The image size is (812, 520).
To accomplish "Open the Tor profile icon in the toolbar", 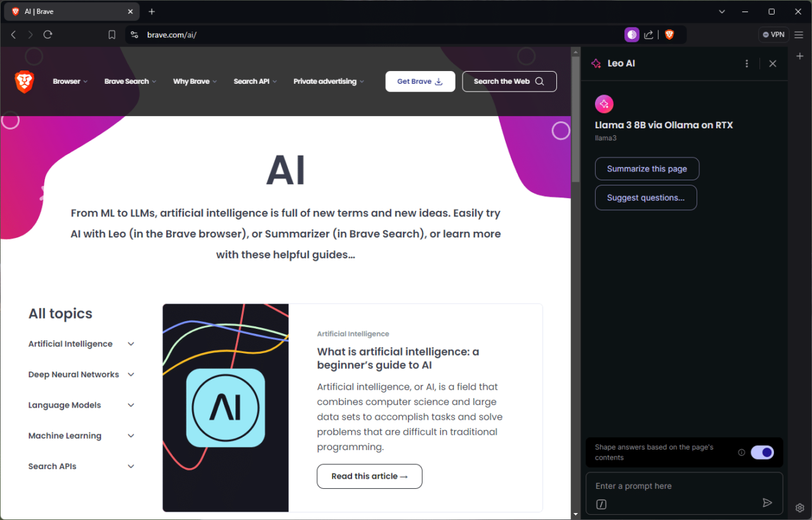I will [632, 34].
